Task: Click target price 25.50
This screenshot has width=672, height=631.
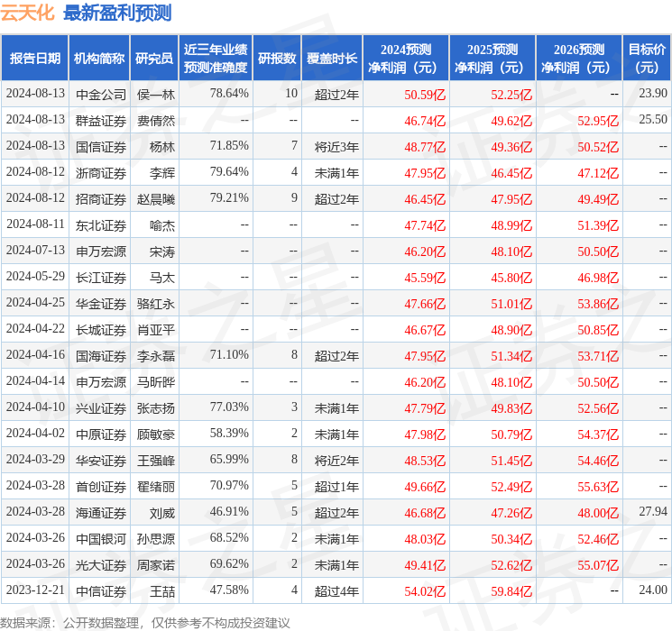Action: tap(653, 120)
